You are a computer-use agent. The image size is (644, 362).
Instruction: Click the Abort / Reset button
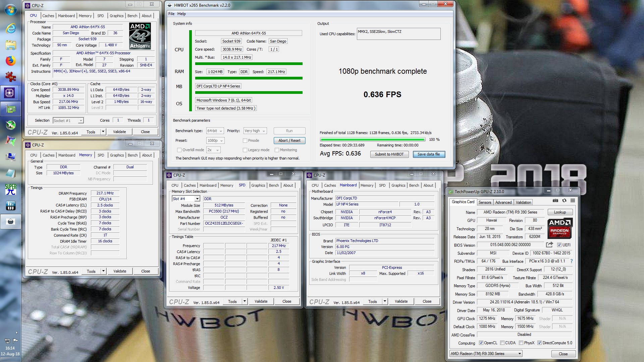coord(289,140)
